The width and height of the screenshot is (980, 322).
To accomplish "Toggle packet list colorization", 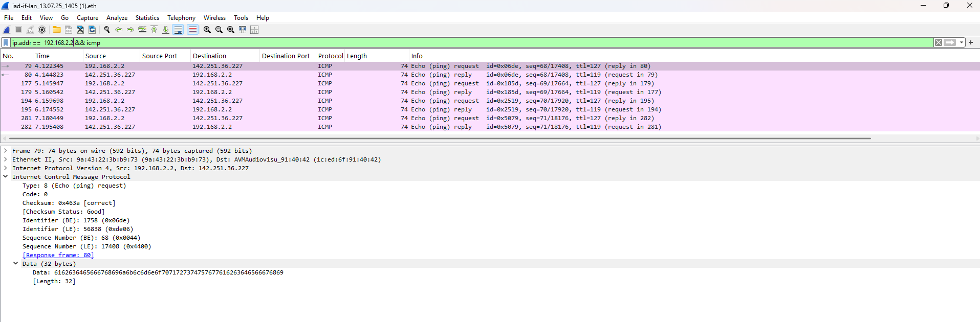I will (192, 30).
